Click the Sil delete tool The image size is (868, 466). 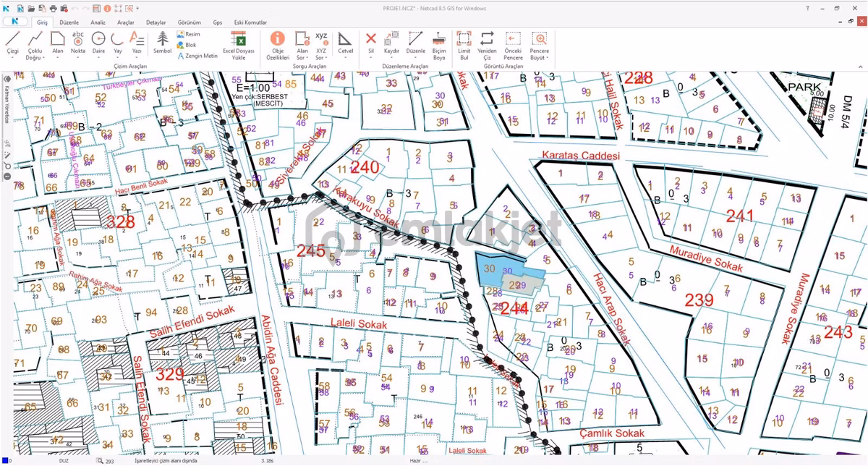coord(371,43)
